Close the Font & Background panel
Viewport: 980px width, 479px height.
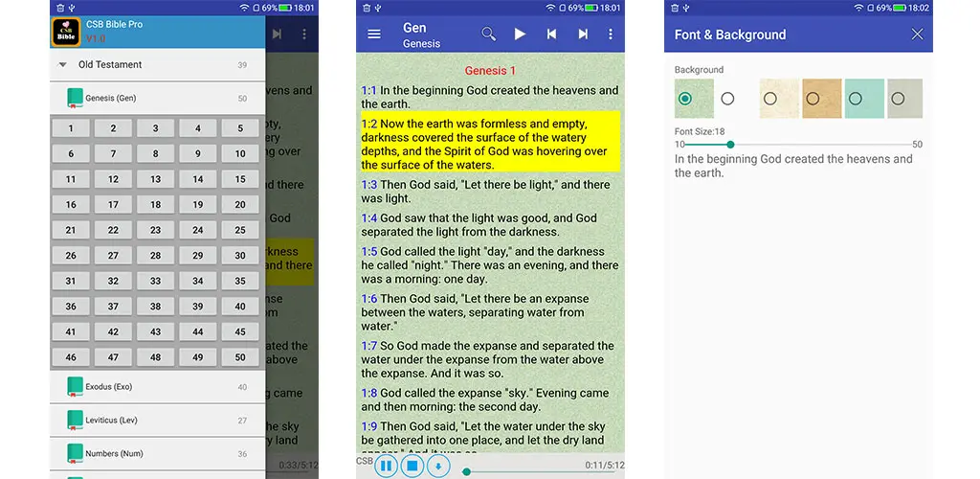[917, 34]
